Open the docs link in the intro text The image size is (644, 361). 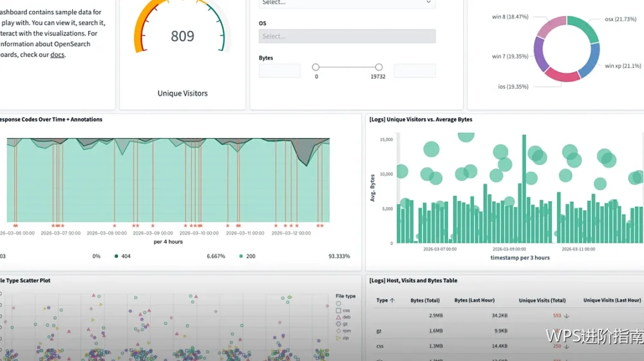pyautogui.click(x=57, y=55)
